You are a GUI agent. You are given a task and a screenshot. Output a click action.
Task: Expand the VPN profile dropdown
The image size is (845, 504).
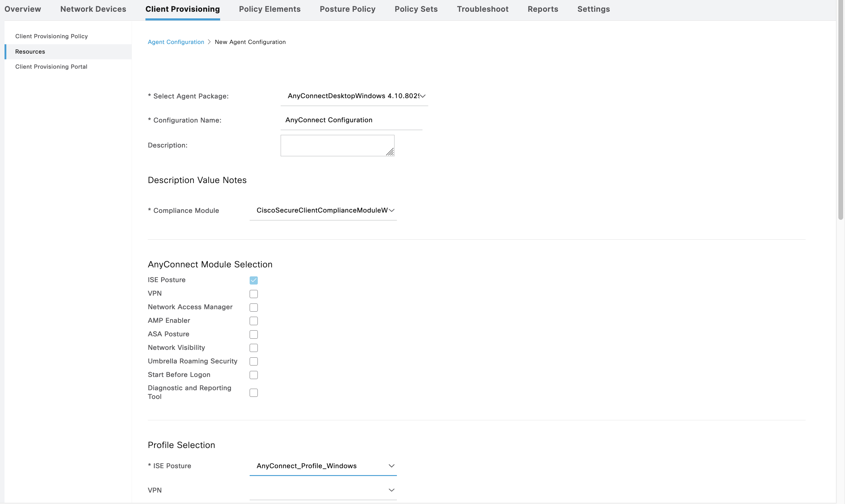323,490
